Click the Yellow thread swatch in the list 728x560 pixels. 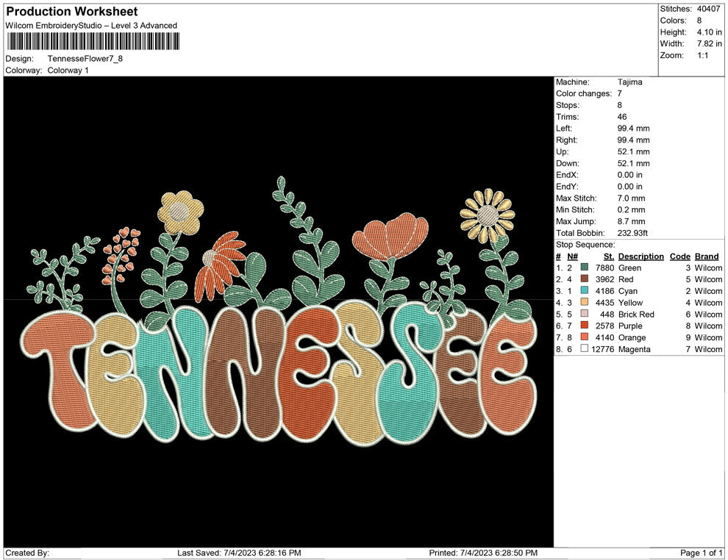point(585,303)
